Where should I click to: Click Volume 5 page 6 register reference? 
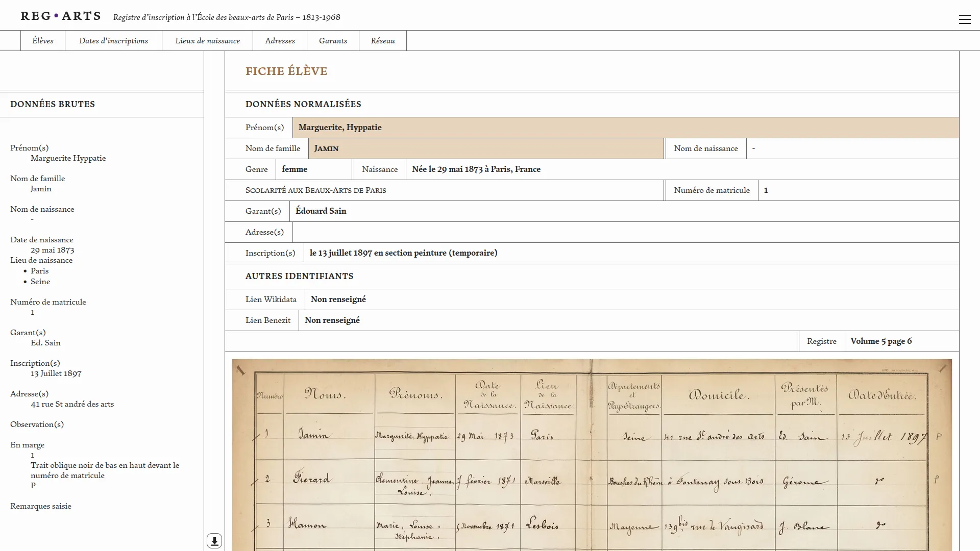(x=880, y=341)
